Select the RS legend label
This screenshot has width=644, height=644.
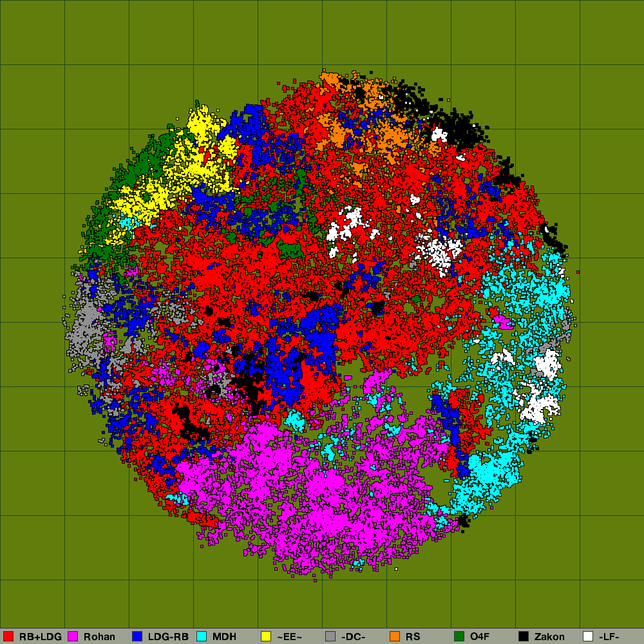(413, 637)
